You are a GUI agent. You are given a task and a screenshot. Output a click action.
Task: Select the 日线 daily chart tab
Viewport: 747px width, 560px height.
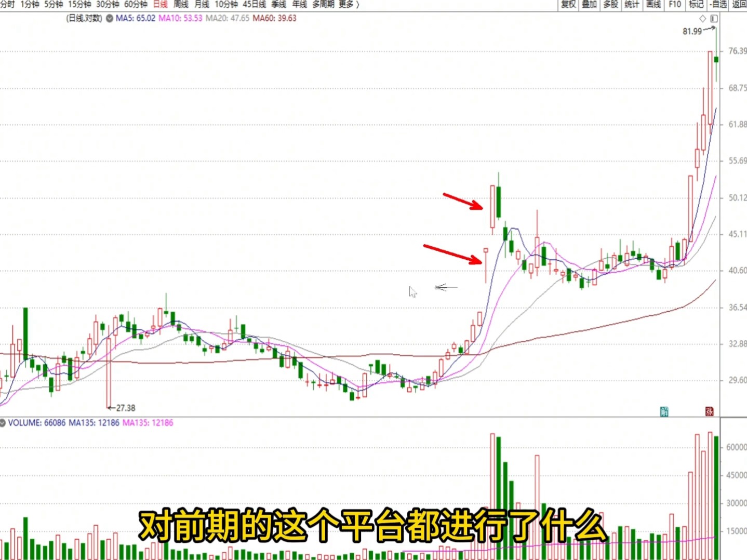(161, 4)
